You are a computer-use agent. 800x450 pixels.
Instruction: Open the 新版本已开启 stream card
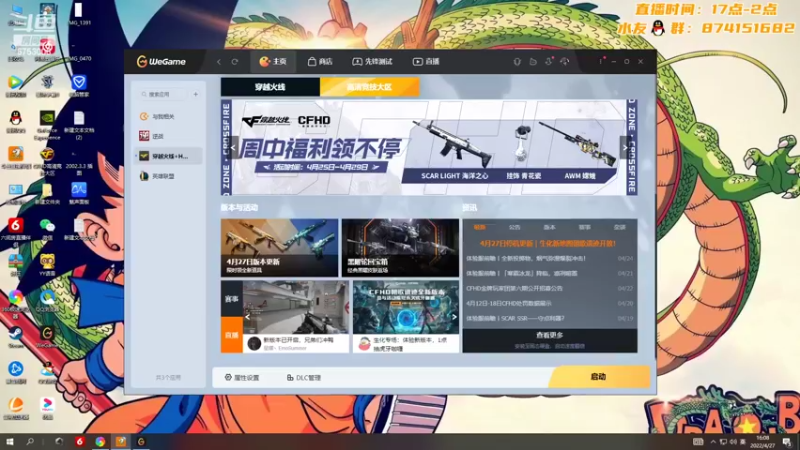(296, 316)
